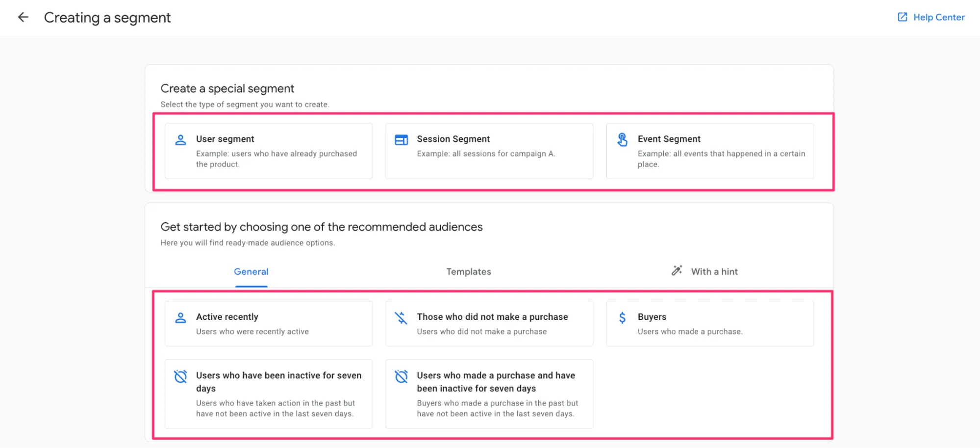Screen dimensions: 980x448
Task: Click the back arrow icon
Action: click(x=23, y=18)
